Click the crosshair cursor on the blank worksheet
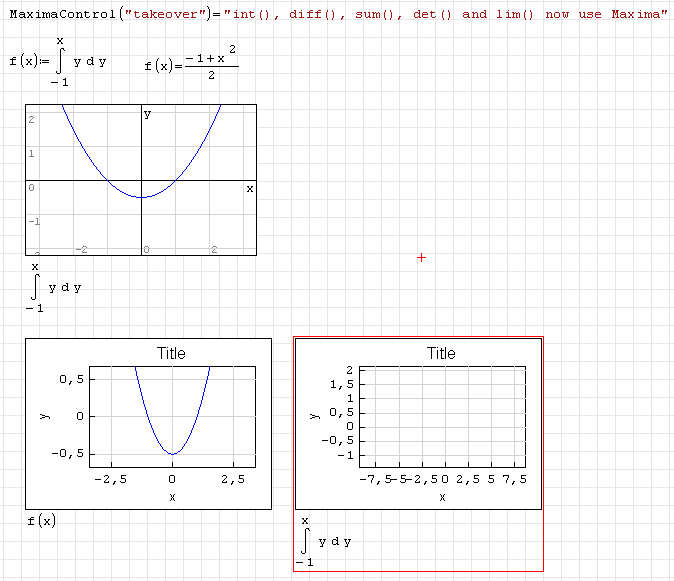Screen dimensions: 674x581 421,258
